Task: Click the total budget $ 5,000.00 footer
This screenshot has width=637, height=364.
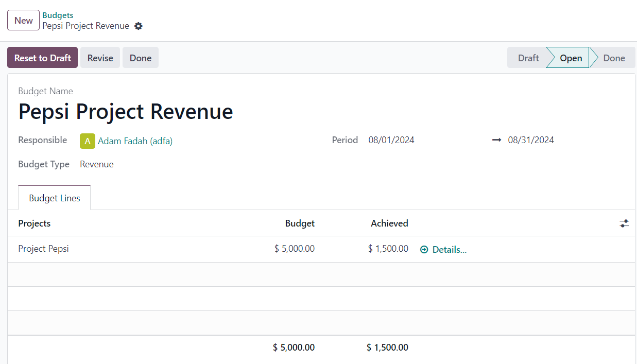Action: [x=294, y=348]
